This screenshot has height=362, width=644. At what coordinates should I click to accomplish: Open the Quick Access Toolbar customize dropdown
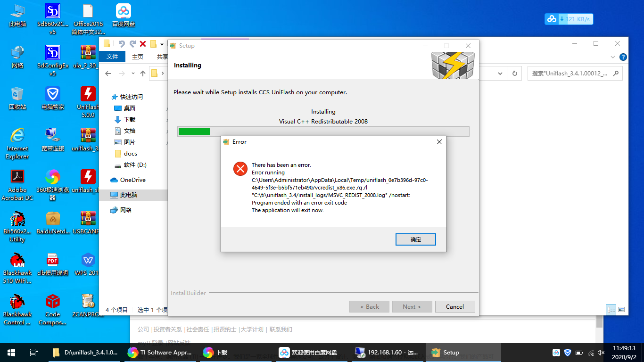point(162,44)
